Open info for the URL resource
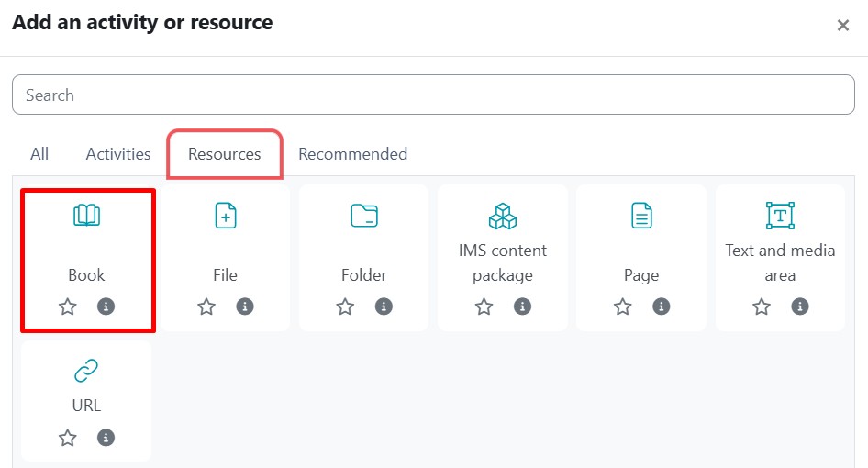This screenshot has height=468, width=868. click(106, 438)
